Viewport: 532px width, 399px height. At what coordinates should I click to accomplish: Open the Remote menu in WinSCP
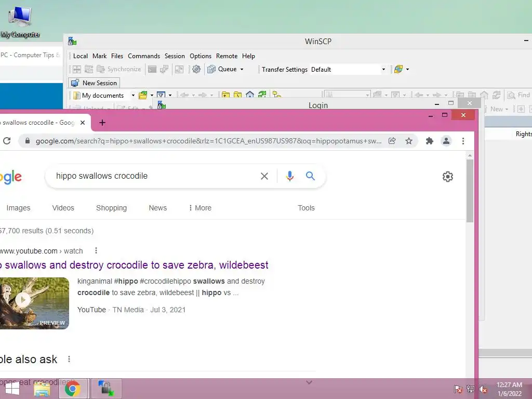(227, 56)
